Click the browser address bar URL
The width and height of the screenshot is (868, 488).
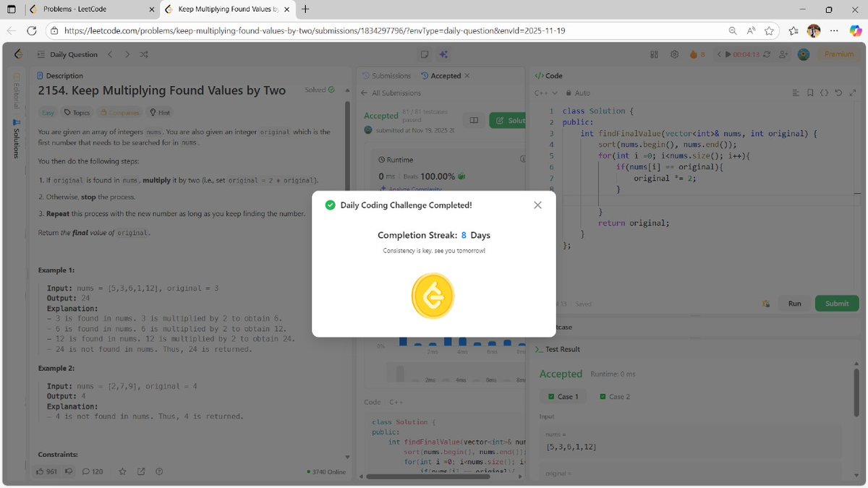coord(315,30)
